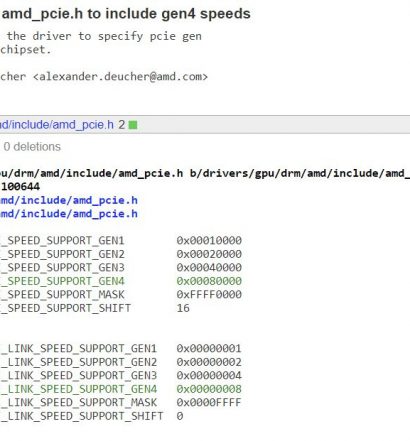
Task: Click the value 0x00000008
Action: click(209, 389)
